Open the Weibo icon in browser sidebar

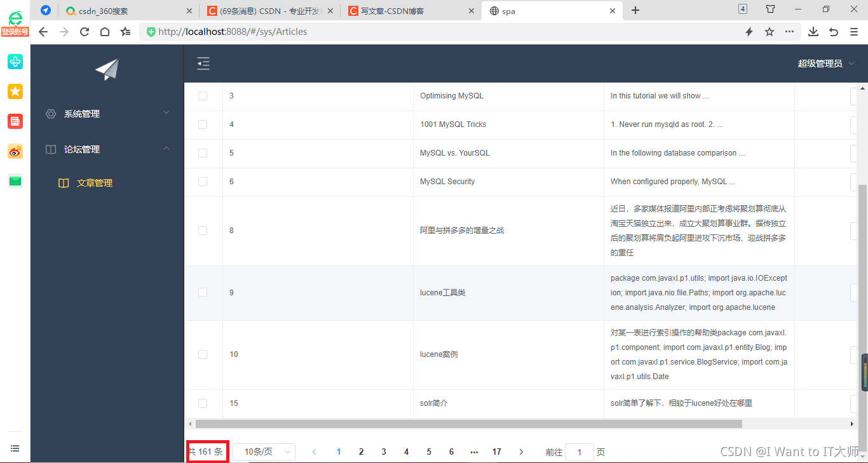[x=15, y=152]
